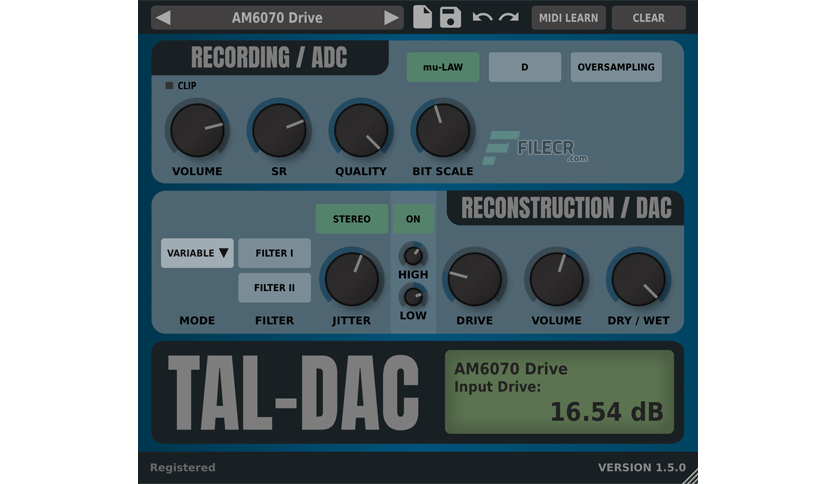Viewport: 836px width, 484px height.
Task: Click VERSION 1.5.0 label
Action: pyautogui.click(x=642, y=467)
